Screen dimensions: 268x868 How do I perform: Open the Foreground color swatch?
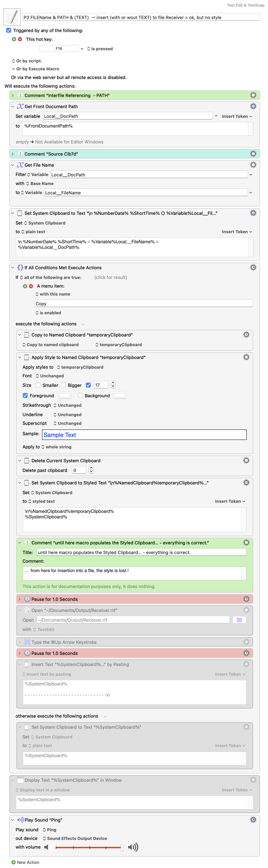[x=65, y=396]
